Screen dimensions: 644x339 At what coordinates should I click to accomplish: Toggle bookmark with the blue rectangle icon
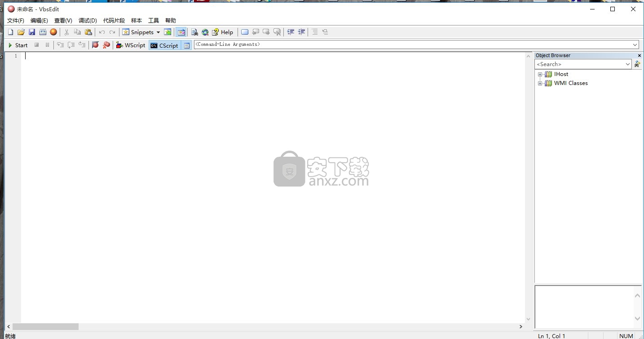[245, 32]
